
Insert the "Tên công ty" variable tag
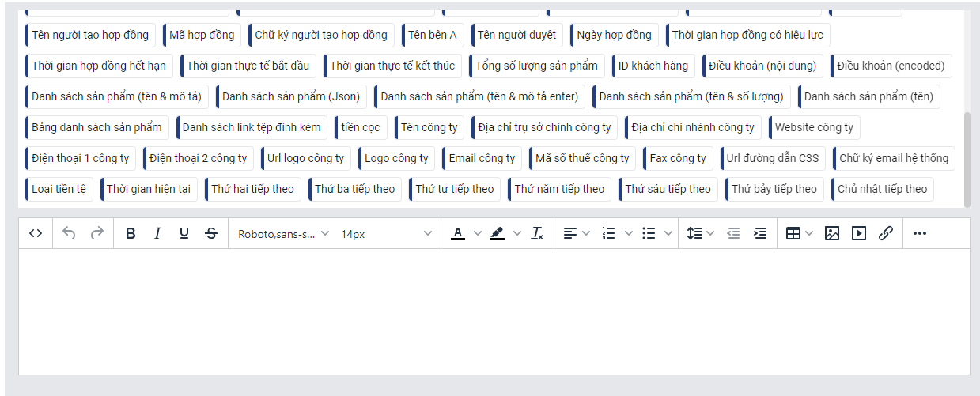tap(429, 127)
